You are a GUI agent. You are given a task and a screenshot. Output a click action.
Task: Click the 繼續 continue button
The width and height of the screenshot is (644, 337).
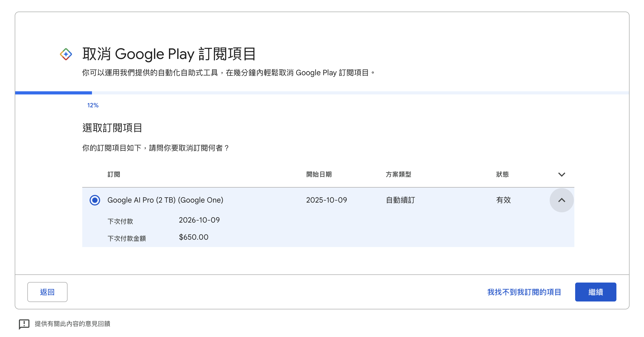point(596,292)
